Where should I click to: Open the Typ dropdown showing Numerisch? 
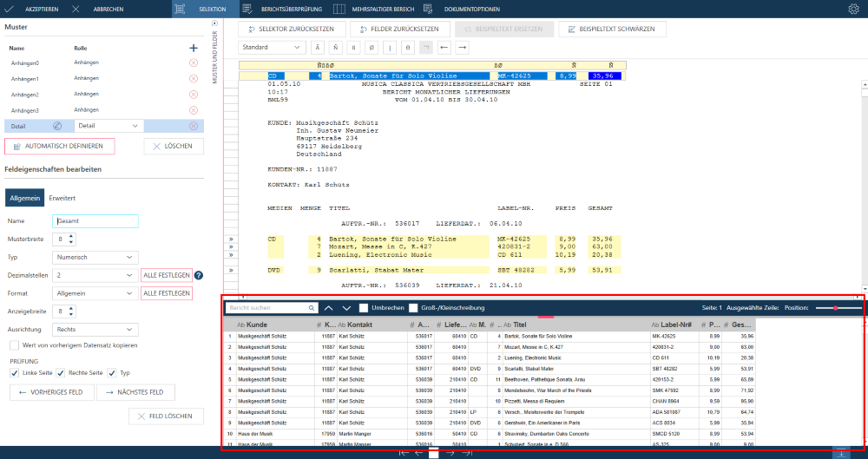(95, 258)
